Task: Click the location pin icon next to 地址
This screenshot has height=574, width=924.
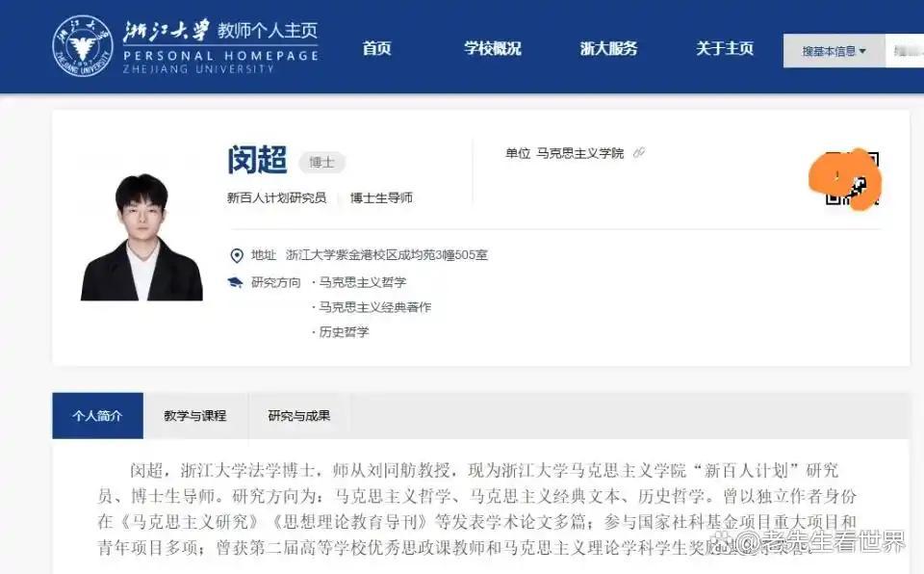Action: (x=237, y=255)
